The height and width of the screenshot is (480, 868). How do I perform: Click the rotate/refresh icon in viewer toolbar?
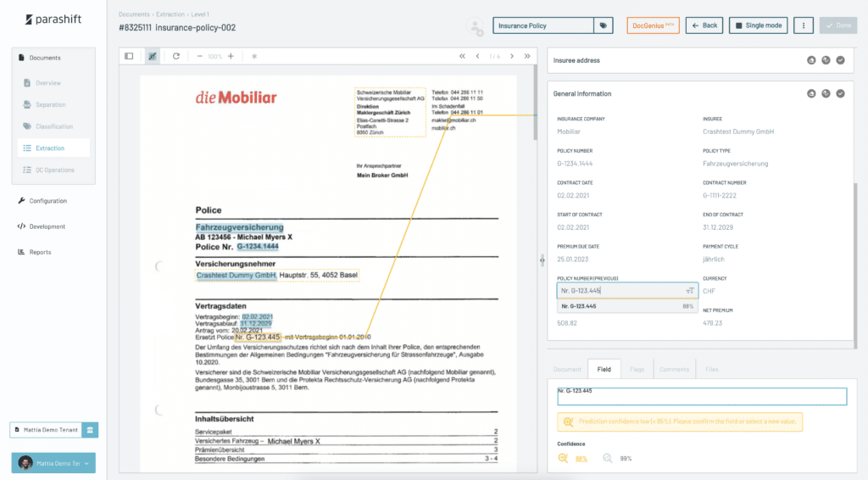click(176, 56)
